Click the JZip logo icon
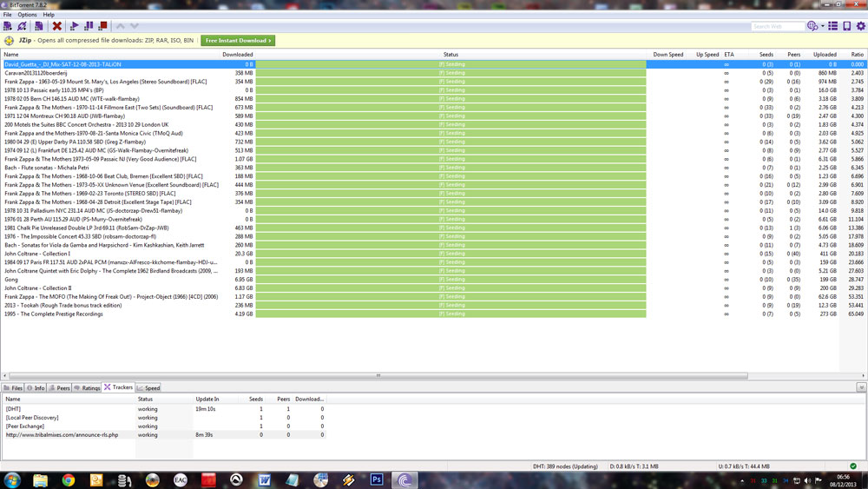This screenshot has height=489, width=868. [x=9, y=41]
